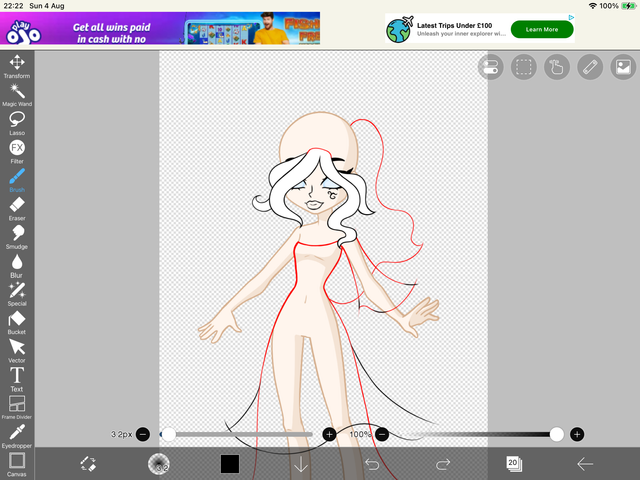The width and height of the screenshot is (640, 480).
Task: Click Learn More in trips ad
Action: coord(542,29)
